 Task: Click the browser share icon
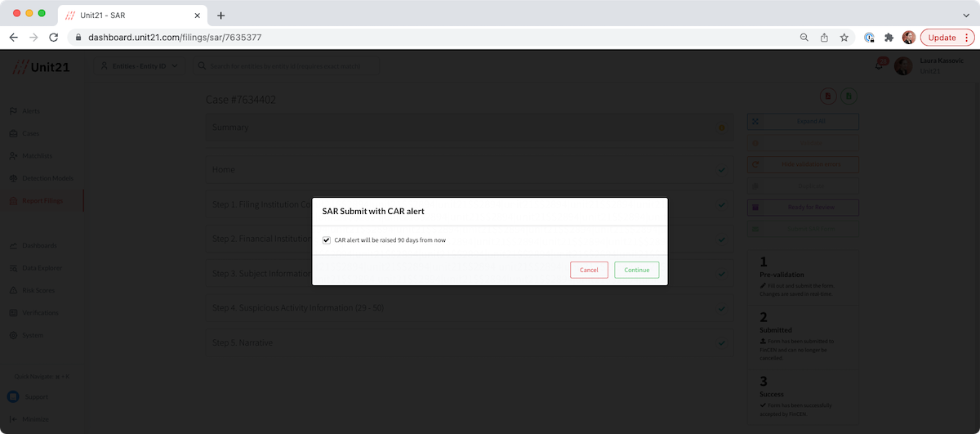pos(825,38)
